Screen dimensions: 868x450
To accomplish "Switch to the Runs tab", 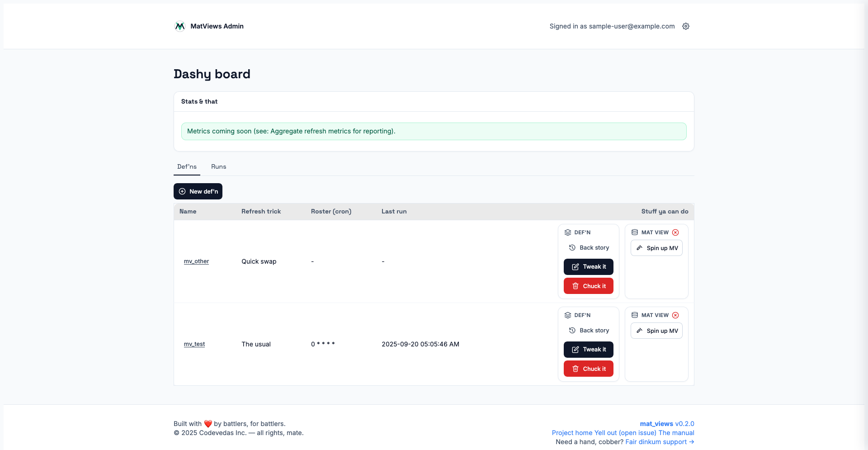I will tap(218, 166).
